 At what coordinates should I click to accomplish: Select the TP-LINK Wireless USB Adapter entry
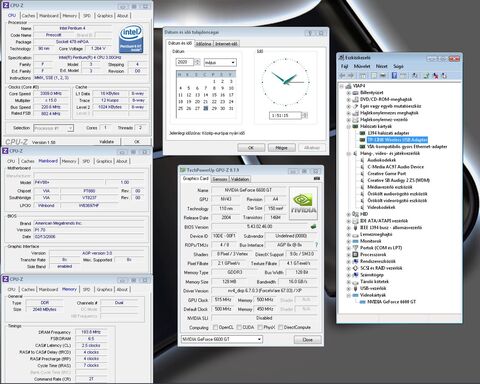coord(397,140)
